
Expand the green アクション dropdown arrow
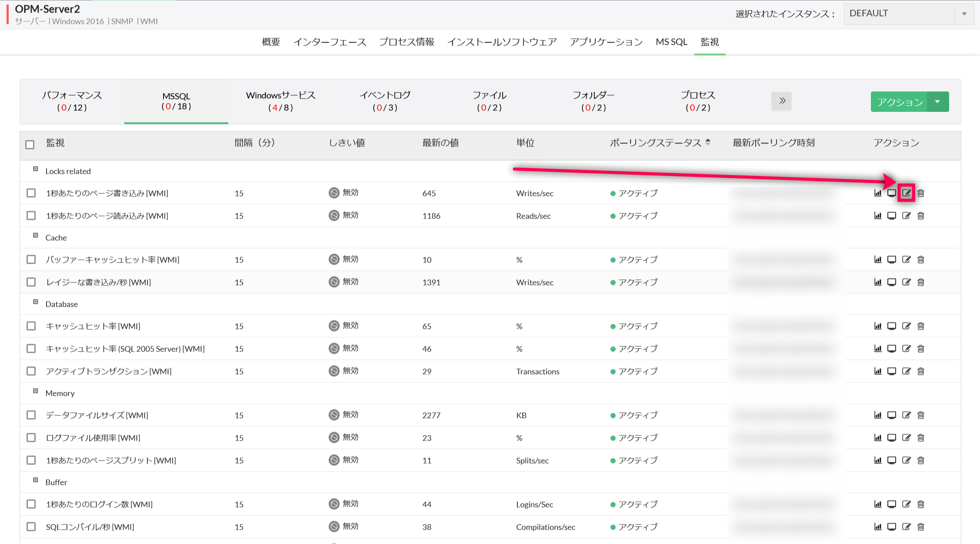click(938, 102)
